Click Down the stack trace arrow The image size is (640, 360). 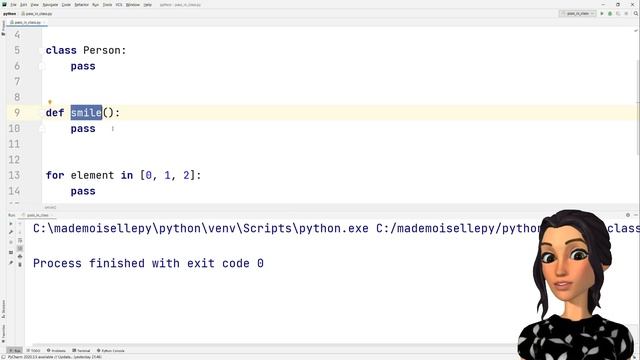tap(20, 232)
